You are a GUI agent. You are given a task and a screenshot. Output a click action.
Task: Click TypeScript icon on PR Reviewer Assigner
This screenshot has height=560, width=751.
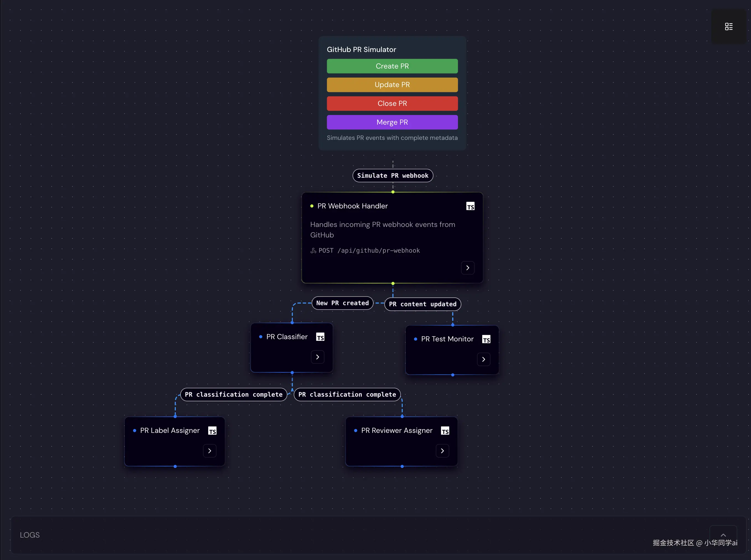click(445, 431)
